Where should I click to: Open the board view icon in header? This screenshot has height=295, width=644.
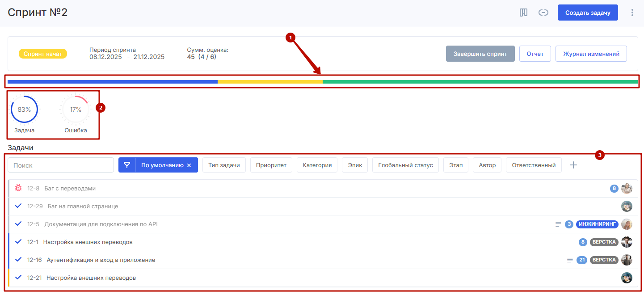coord(523,13)
